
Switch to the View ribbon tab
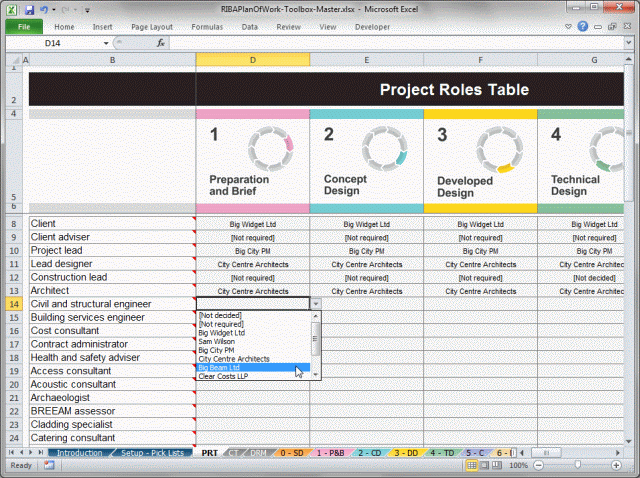[327, 27]
